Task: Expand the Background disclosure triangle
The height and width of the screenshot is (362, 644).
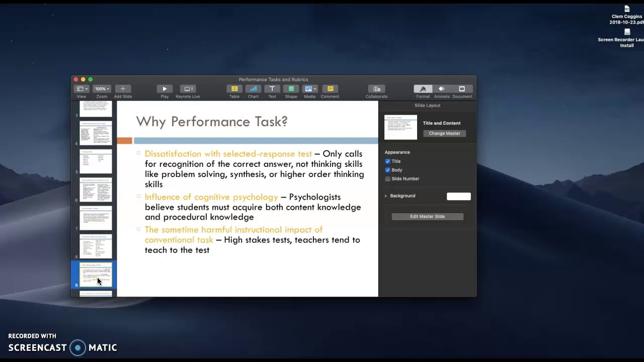Action: pyautogui.click(x=386, y=196)
